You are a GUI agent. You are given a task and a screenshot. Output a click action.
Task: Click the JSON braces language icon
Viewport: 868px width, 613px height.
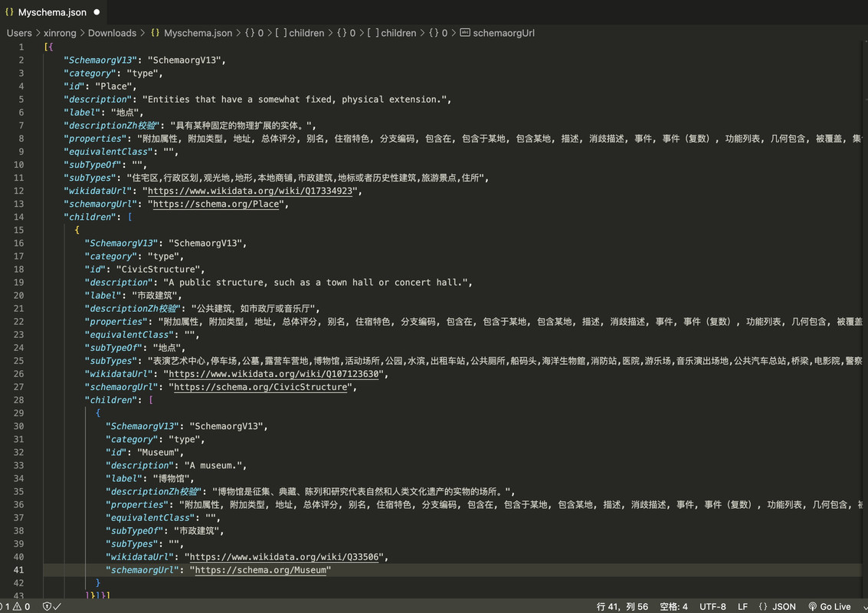click(x=763, y=606)
